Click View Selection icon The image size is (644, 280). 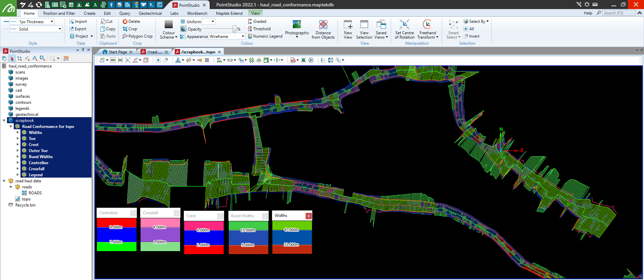tap(364, 30)
